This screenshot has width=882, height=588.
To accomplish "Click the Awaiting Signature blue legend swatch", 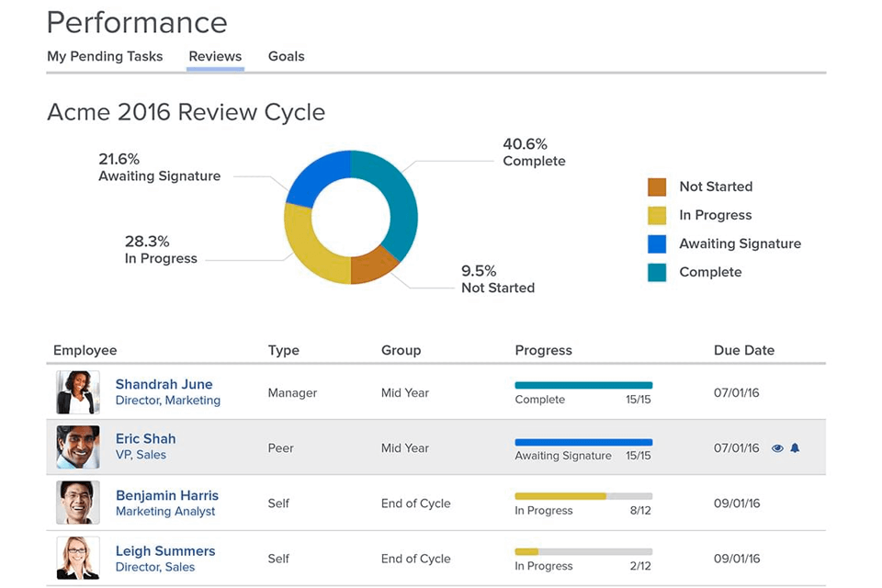I will (x=657, y=244).
